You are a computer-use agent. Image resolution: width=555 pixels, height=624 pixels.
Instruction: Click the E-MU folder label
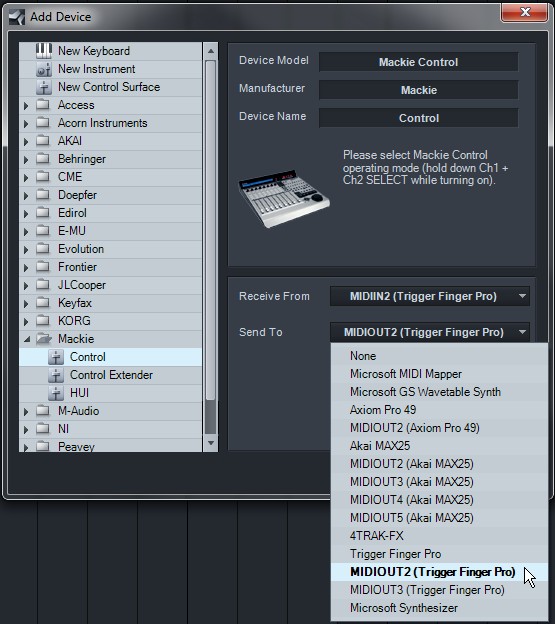[x=72, y=231]
